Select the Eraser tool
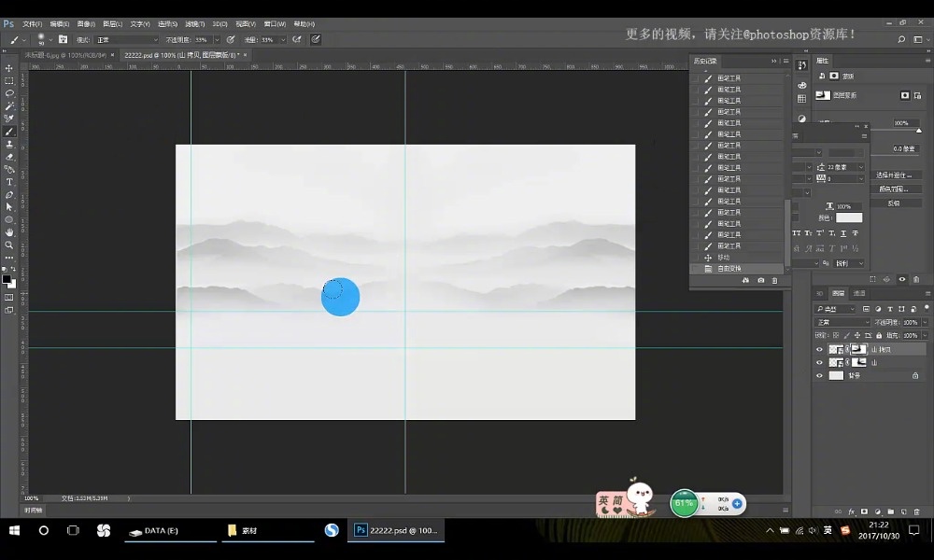The image size is (934, 560). (x=9, y=157)
